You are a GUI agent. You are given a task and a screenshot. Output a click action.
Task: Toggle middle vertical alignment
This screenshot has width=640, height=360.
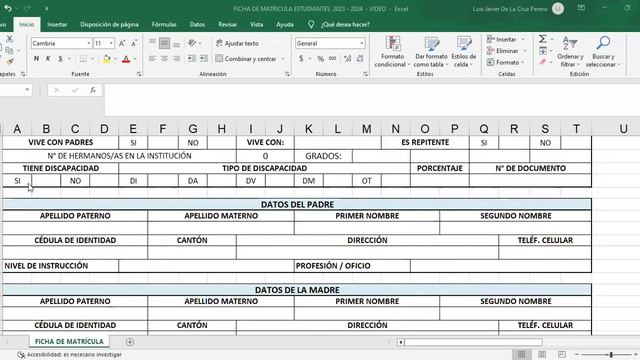point(164,42)
